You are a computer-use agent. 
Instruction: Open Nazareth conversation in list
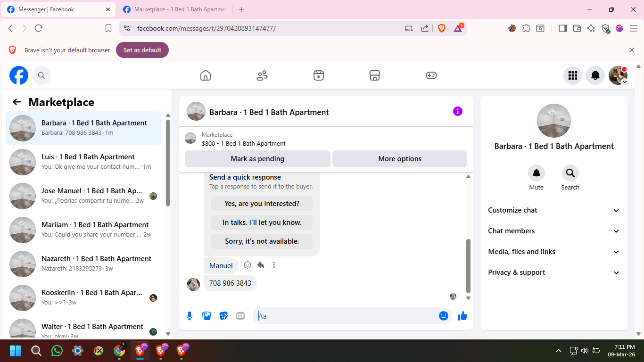click(83, 264)
